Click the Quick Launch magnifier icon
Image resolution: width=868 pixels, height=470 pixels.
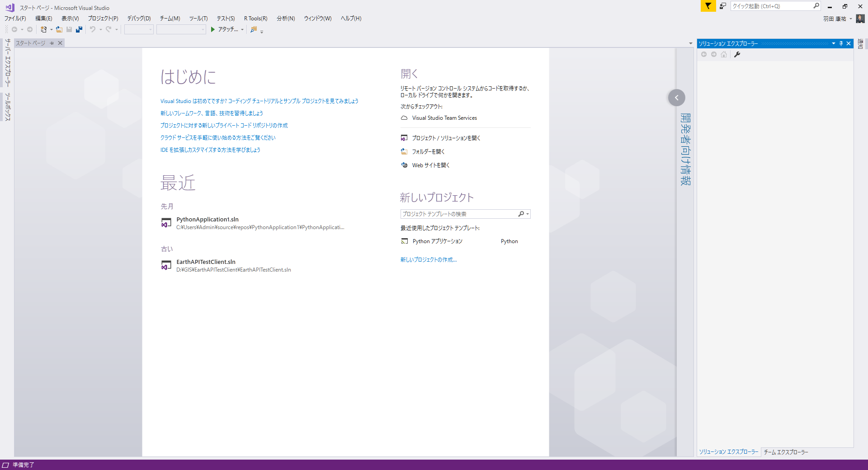tap(816, 6)
